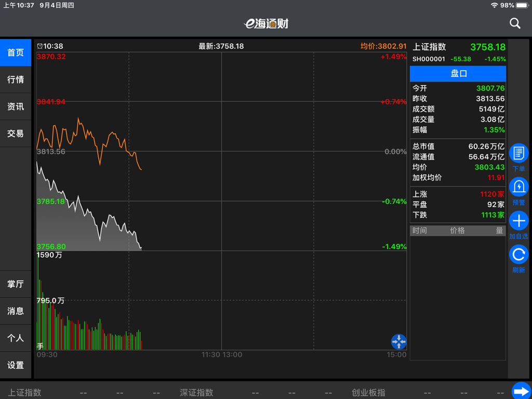Tap the e海通财 logo title
This screenshot has height=399, width=532.
click(266, 23)
